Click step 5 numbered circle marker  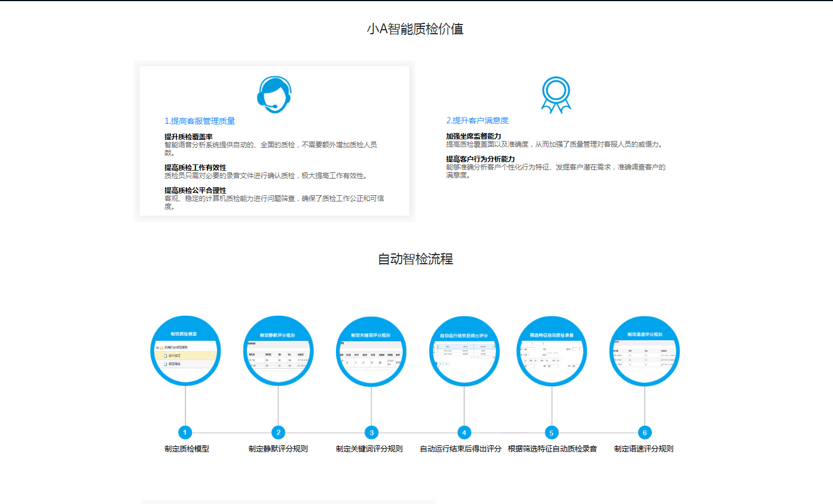coord(551,433)
